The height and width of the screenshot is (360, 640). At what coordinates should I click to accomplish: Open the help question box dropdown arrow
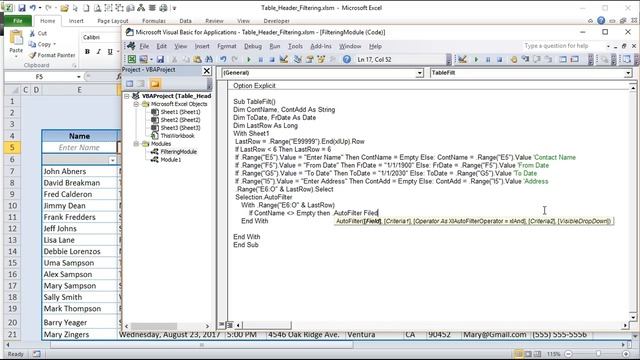pos(608,46)
